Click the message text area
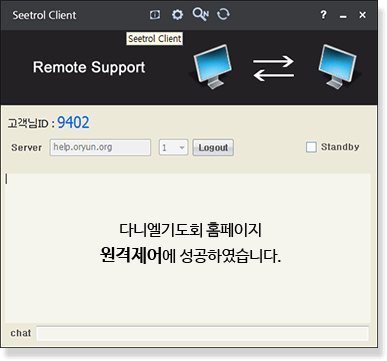 pos(188,248)
